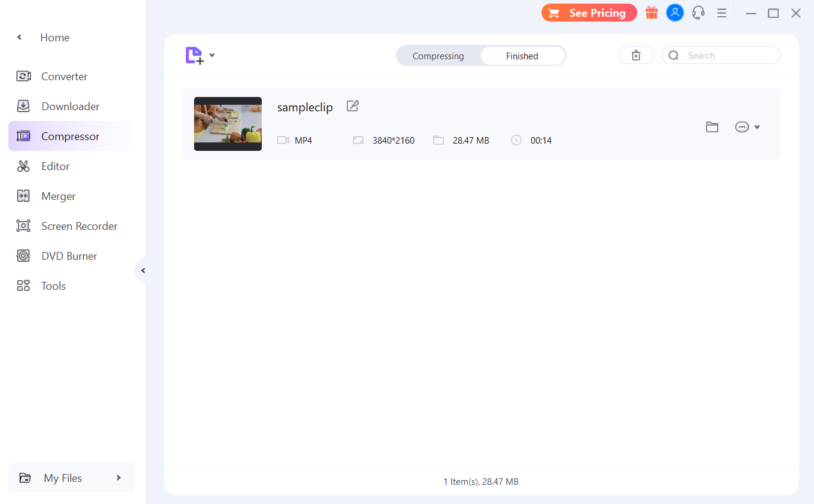Contact support via headset icon
814x504 pixels.
698,12
